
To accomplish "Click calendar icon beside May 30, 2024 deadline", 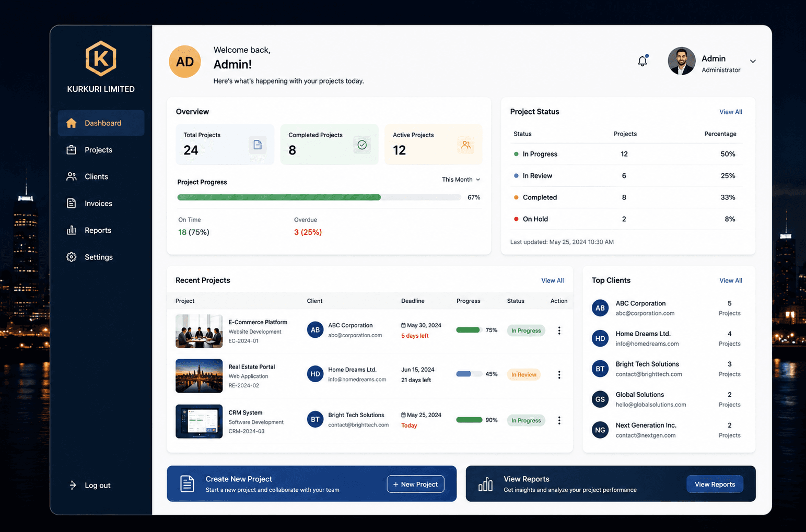I will (403, 325).
